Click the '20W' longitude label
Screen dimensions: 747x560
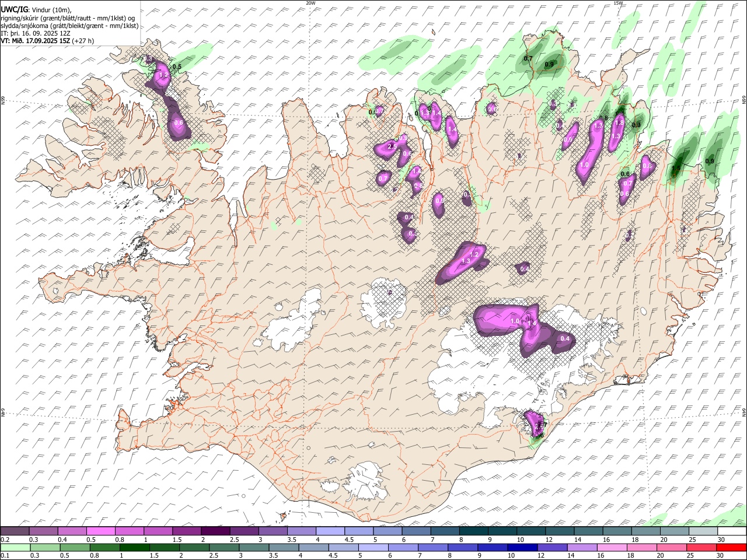(x=310, y=3)
